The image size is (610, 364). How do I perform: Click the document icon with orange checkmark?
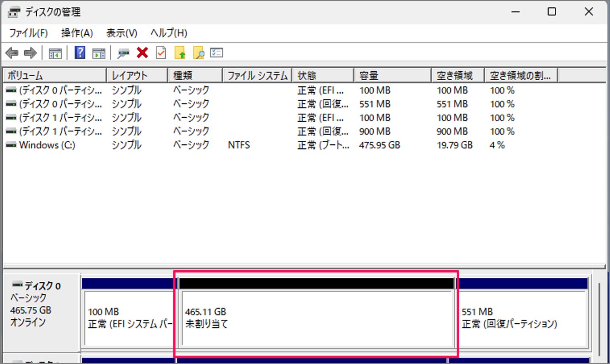pos(160,53)
